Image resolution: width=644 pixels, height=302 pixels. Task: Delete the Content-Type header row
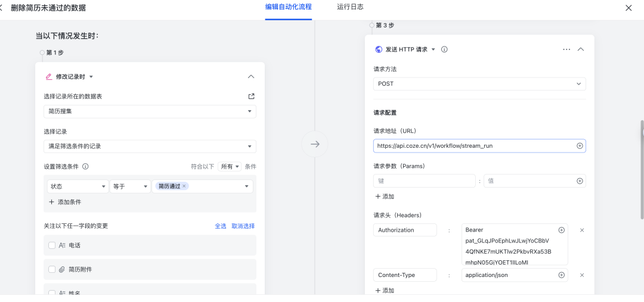pyautogui.click(x=582, y=275)
